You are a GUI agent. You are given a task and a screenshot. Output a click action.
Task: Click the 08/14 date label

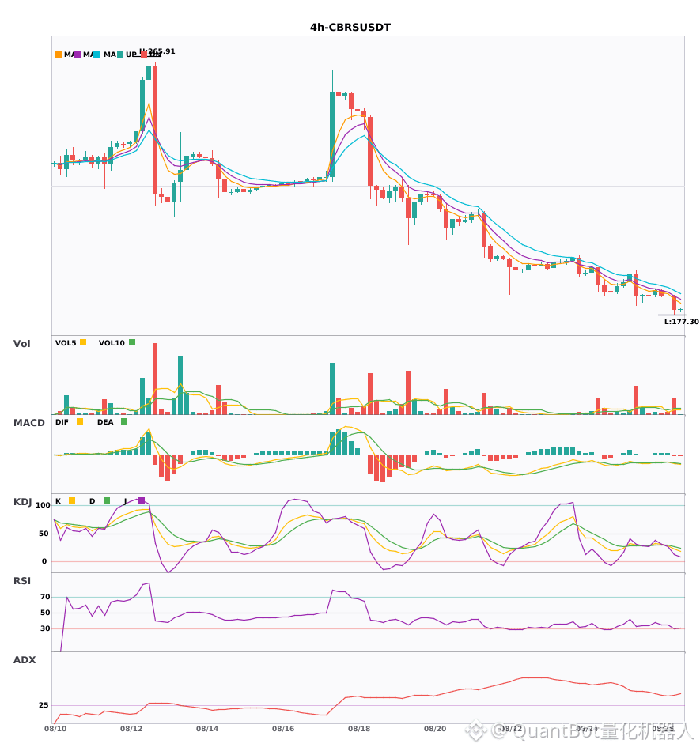(x=207, y=729)
